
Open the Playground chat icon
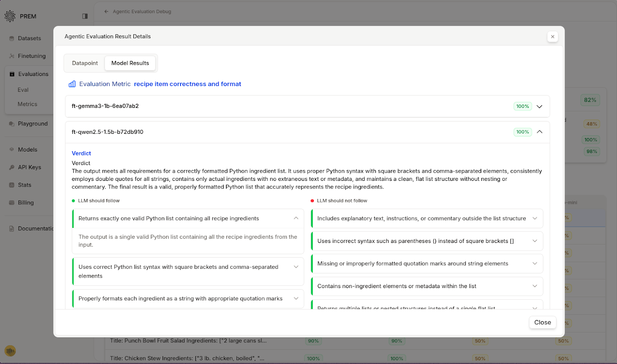tap(12, 124)
